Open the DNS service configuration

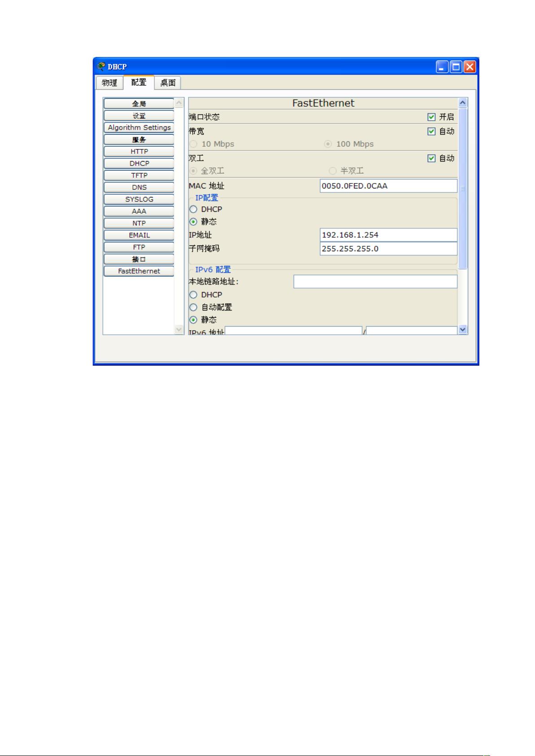(139, 188)
